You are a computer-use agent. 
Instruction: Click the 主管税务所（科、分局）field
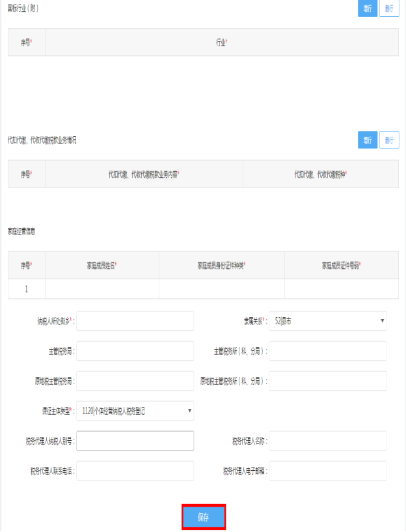(328, 351)
